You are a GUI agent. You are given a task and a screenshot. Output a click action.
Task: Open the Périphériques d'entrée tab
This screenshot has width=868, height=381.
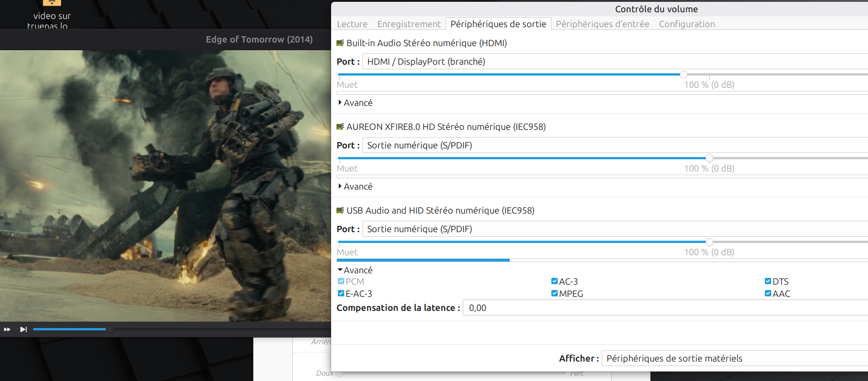pyautogui.click(x=602, y=24)
